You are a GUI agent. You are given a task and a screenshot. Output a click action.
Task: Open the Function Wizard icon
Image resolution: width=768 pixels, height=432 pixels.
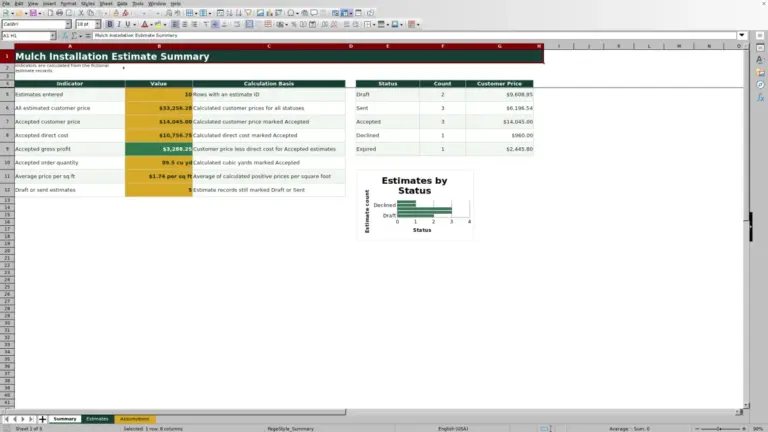point(65,36)
